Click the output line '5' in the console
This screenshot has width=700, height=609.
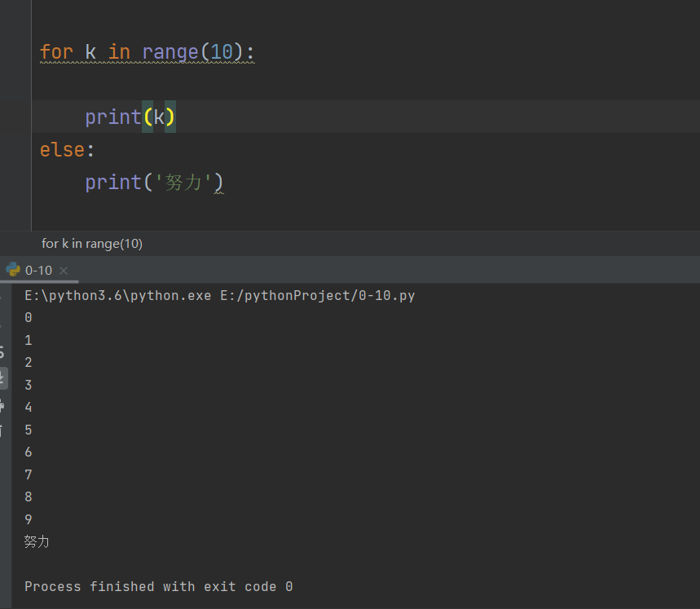click(x=29, y=430)
